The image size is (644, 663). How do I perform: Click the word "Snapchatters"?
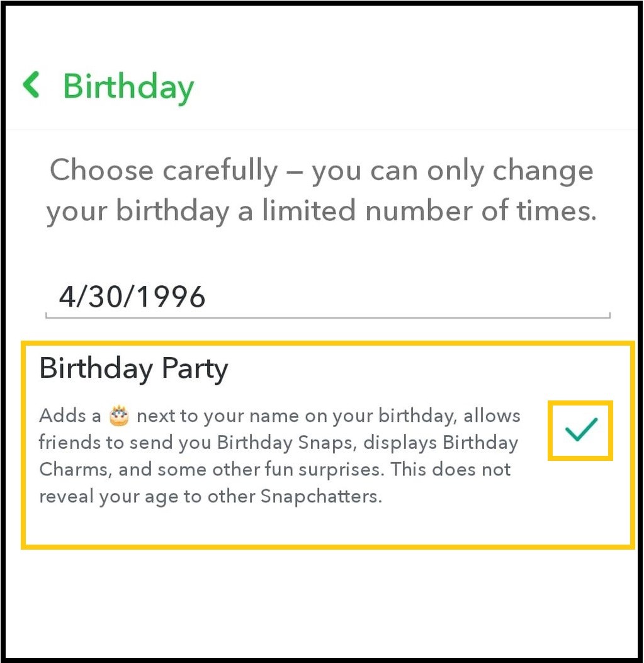[321, 497]
